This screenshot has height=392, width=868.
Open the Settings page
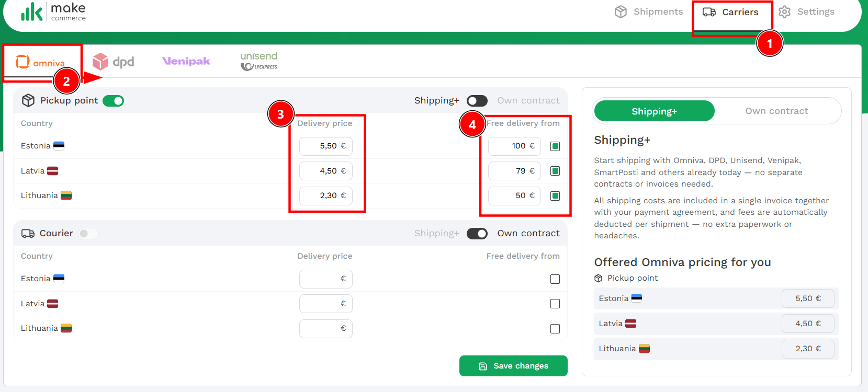(x=806, y=12)
